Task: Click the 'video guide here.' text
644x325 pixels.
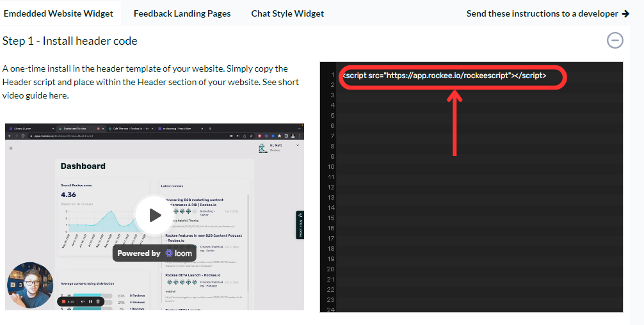Action: pos(35,95)
